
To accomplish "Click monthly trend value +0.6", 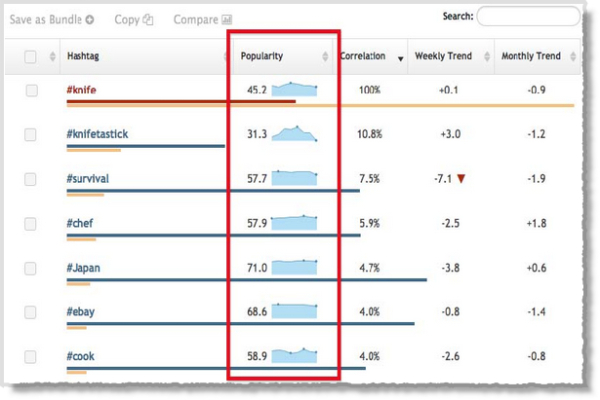I will (536, 268).
